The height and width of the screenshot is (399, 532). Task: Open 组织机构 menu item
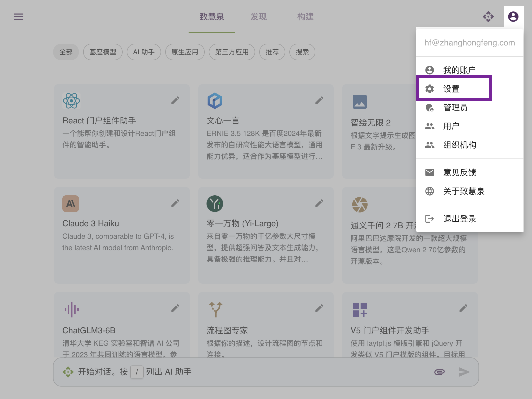[470, 145]
